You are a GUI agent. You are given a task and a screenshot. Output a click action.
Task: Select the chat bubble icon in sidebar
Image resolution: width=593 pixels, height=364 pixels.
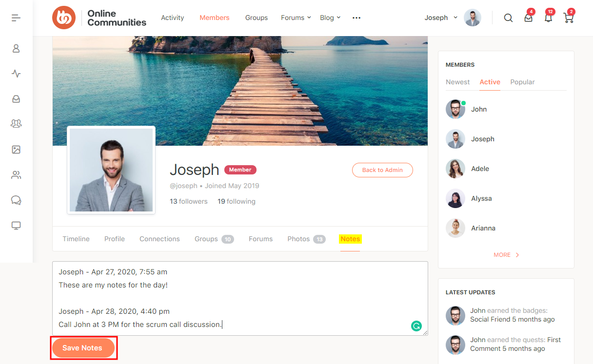tap(16, 200)
